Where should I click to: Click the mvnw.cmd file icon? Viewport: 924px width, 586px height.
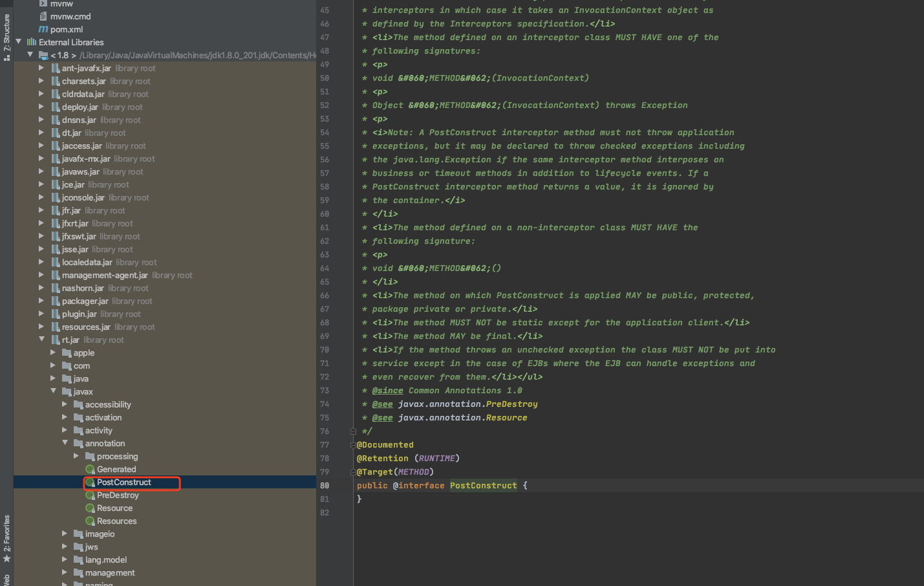point(43,16)
